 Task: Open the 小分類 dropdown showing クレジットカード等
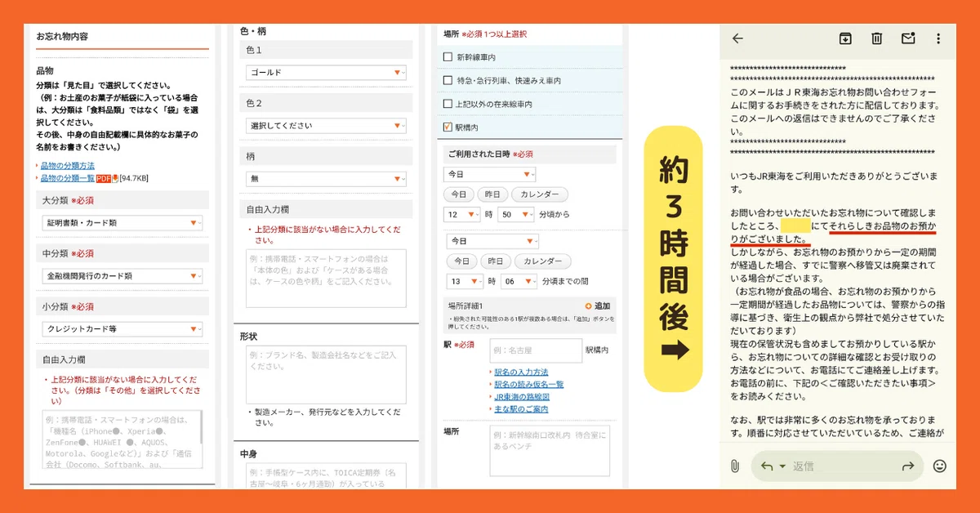point(122,329)
